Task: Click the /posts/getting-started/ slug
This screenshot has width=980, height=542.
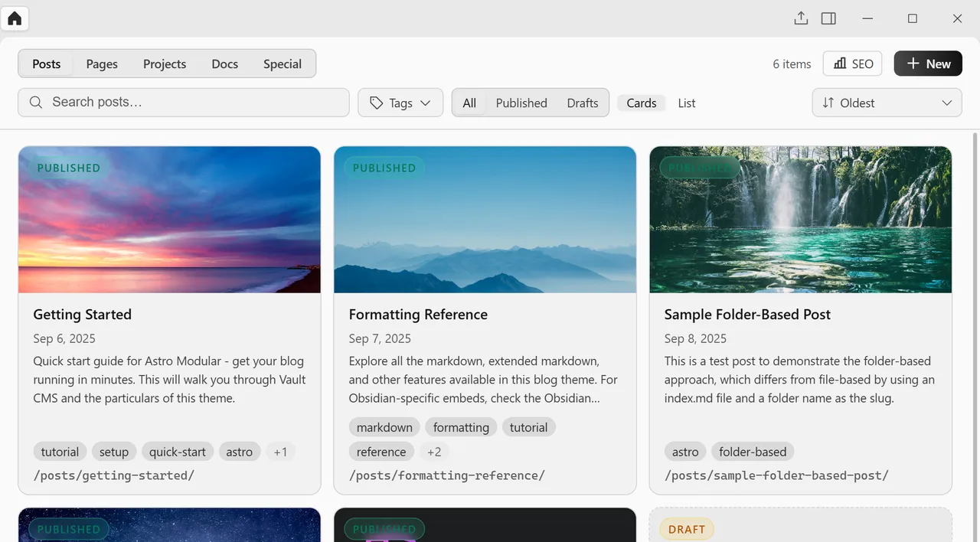Action: click(114, 475)
